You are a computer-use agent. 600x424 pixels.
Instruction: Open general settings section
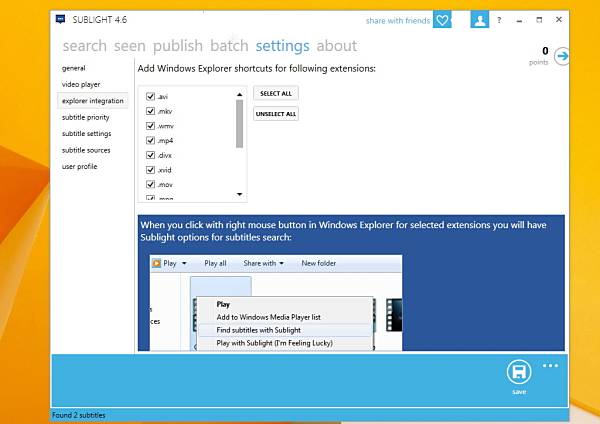pos(73,68)
